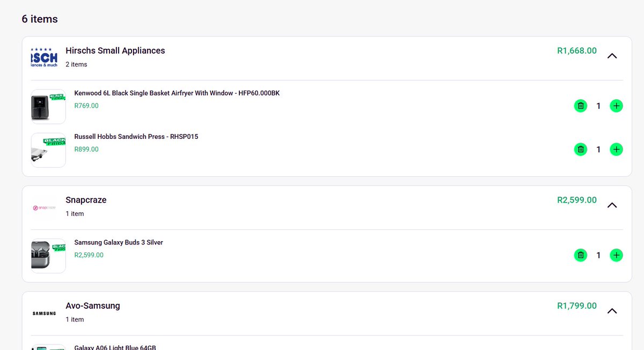Collapse the Snapcraze store section
The image size is (644, 350).
(x=612, y=205)
